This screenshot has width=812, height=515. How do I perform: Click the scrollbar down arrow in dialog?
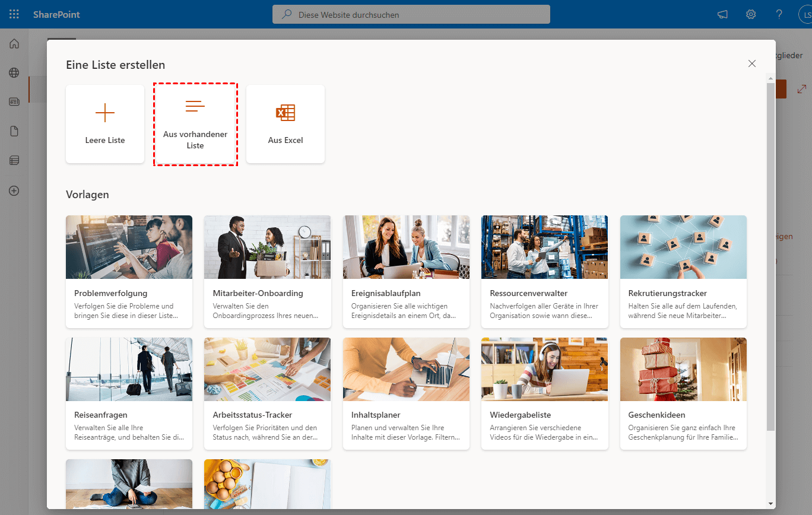[770, 503]
